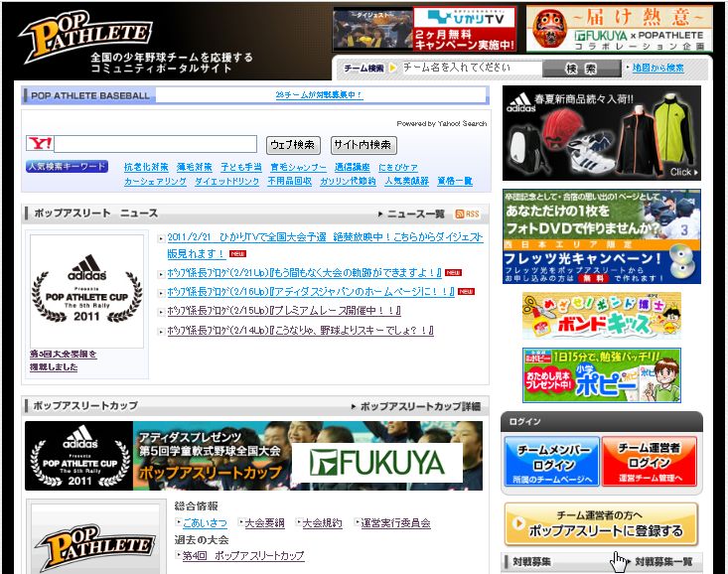The width and height of the screenshot is (728, 574).
Task: Click the 運営実行委員会 link
Action: pyautogui.click(x=395, y=523)
